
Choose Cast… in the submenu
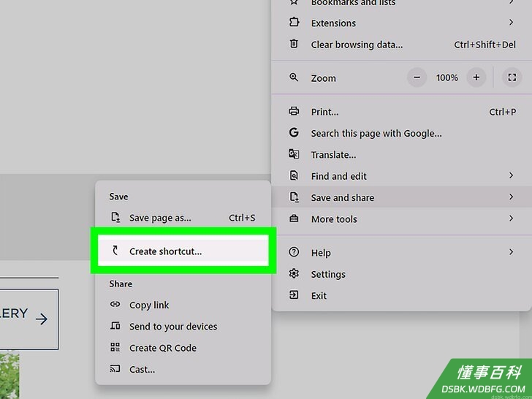(183, 369)
